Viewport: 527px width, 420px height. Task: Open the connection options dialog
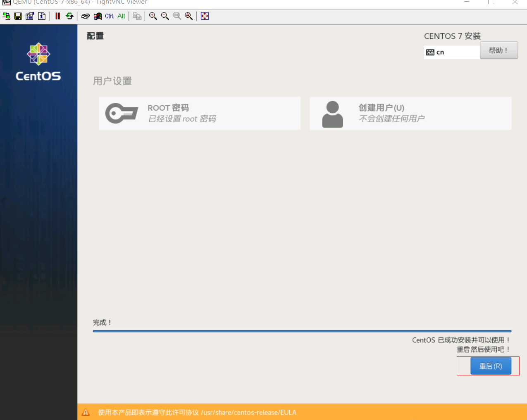pos(29,16)
